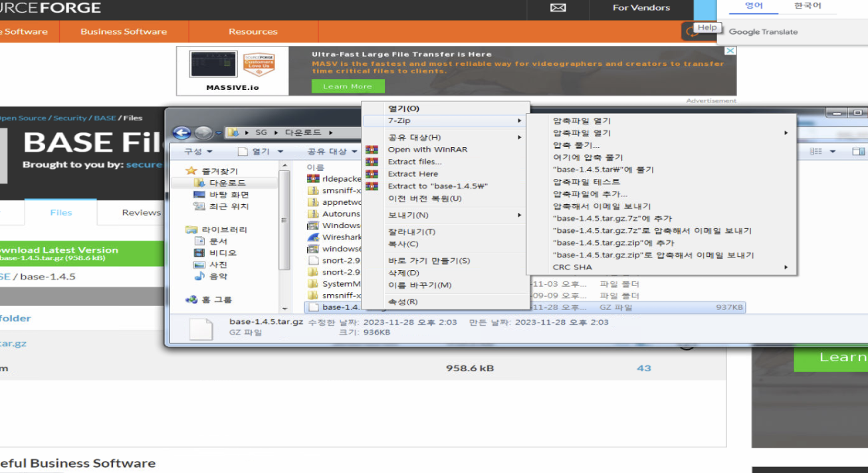868x473 pixels.
Task: Switch to the Files tab on SourceForge
Action: point(60,212)
